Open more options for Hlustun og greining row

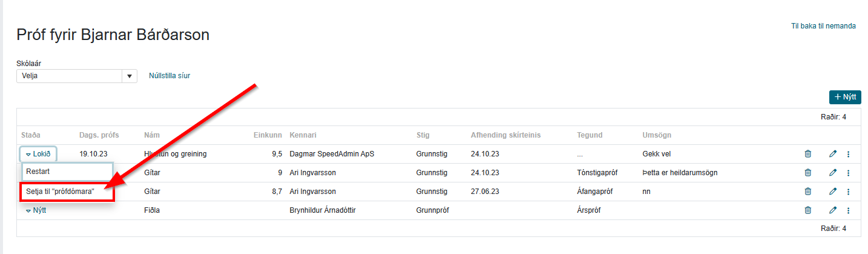point(848,154)
